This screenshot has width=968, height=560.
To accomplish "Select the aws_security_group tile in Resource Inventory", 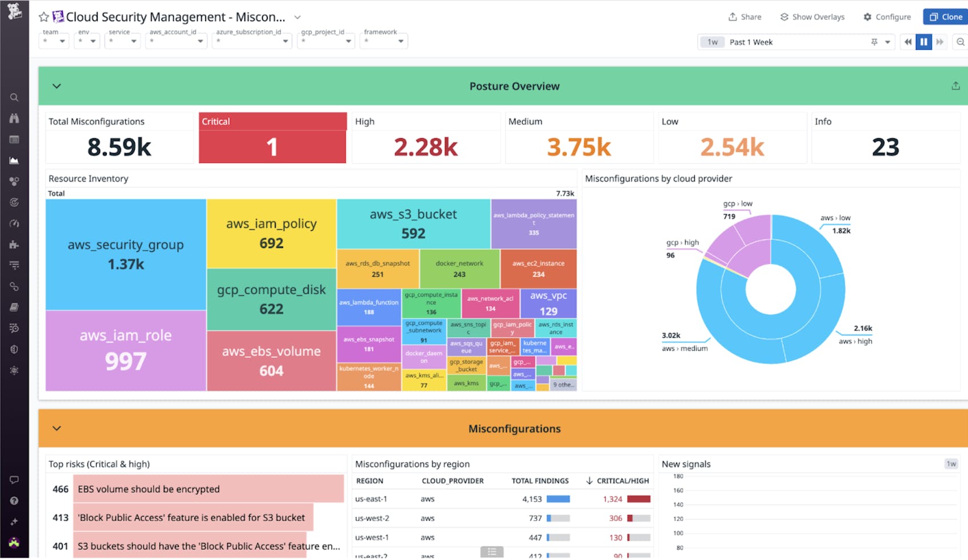I will click(x=125, y=254).
